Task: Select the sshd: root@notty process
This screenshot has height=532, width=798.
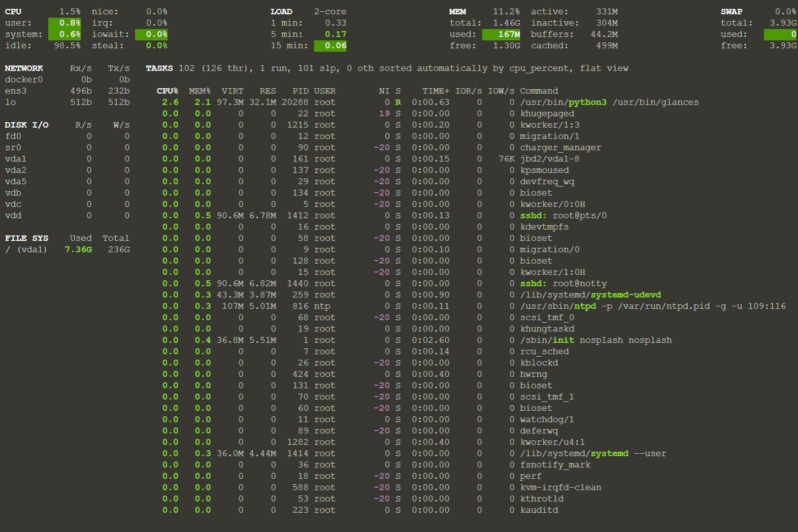Action: [385, 283]
